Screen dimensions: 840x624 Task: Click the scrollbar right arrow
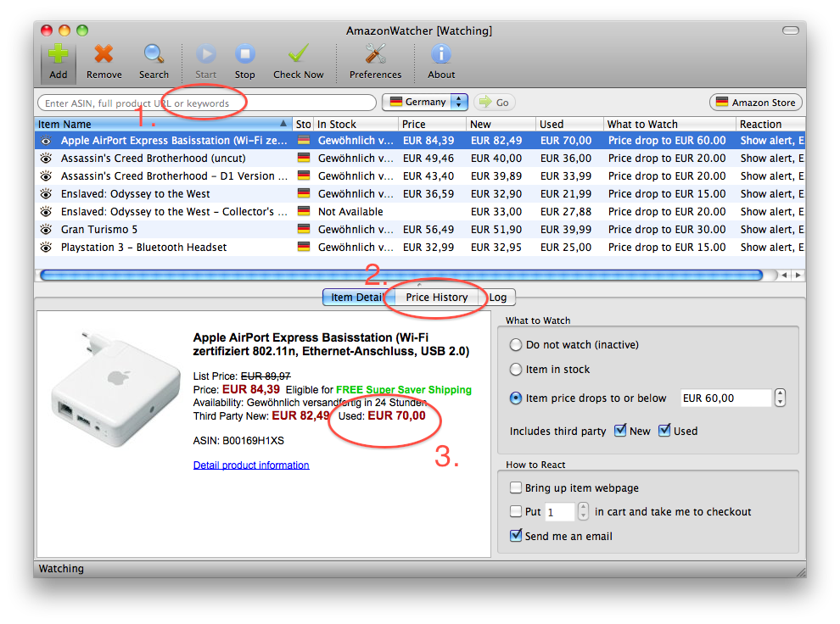(798, 275)
